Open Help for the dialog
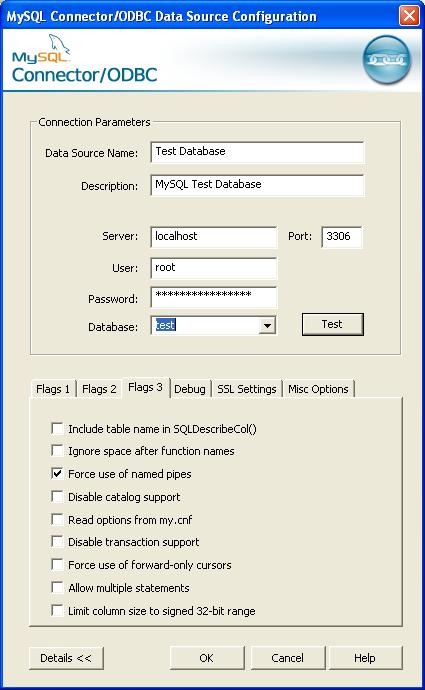Image resolution: width=425 pixels, height=690 pixels. pos(365,658)
